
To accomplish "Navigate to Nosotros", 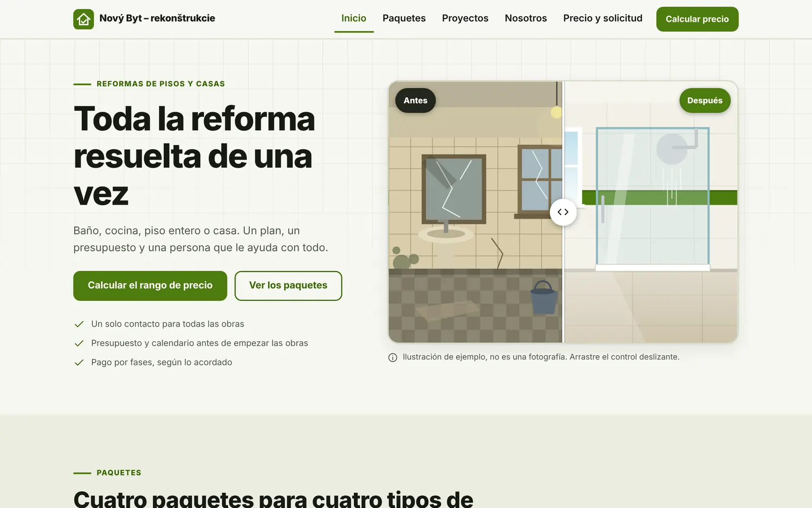I will 526,18.
